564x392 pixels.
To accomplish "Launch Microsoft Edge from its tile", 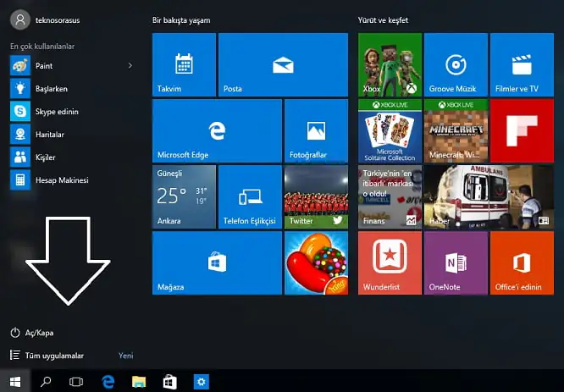I will 217,131.
